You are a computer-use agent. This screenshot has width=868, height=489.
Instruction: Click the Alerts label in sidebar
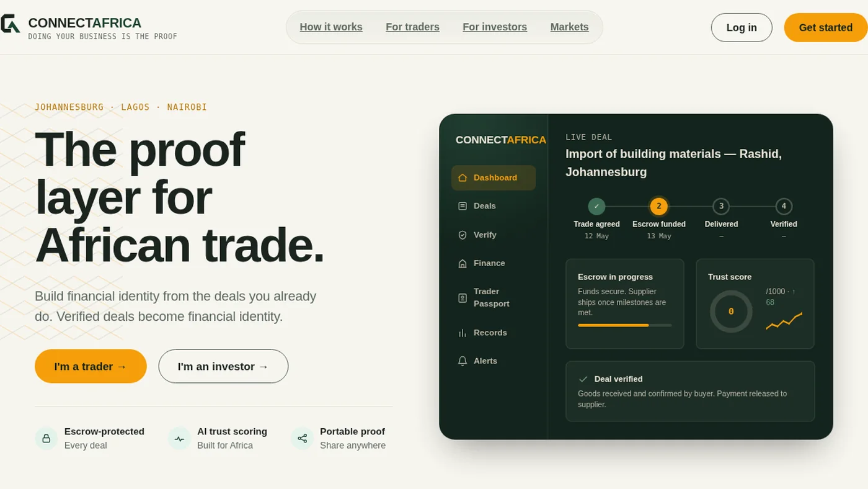coord(485,361)
